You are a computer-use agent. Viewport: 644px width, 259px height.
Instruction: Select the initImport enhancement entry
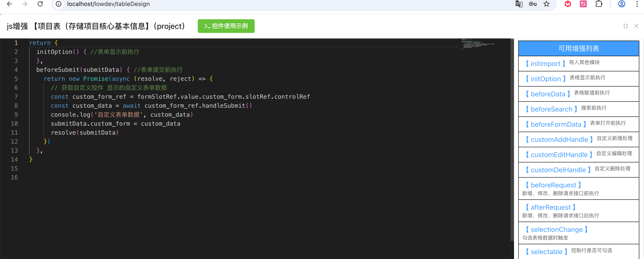pos(545,64)
